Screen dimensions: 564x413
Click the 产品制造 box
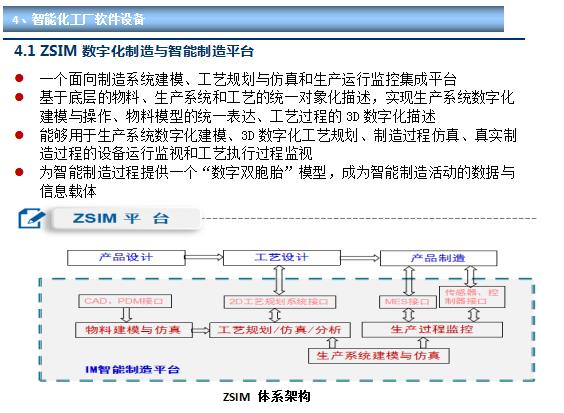click(438, 258)
